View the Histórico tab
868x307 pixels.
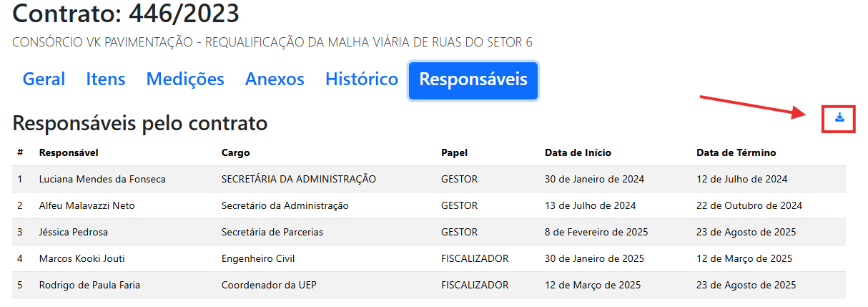pos(361,79)
